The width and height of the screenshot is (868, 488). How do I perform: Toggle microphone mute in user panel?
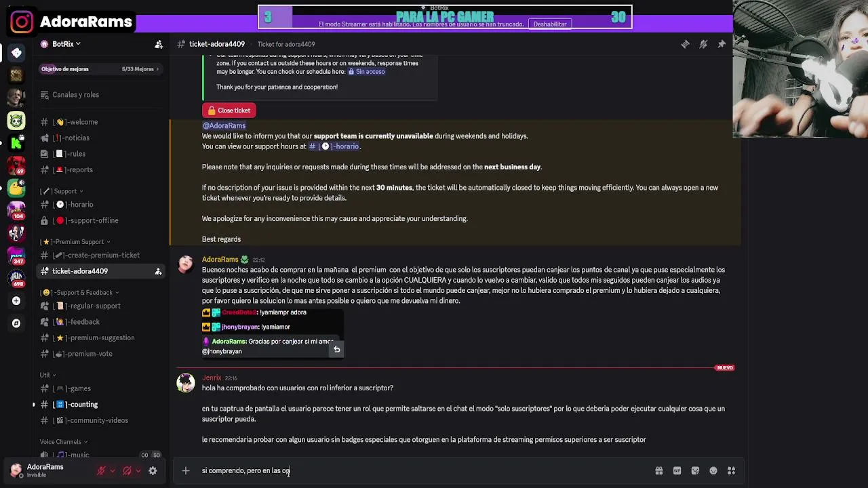101,470
